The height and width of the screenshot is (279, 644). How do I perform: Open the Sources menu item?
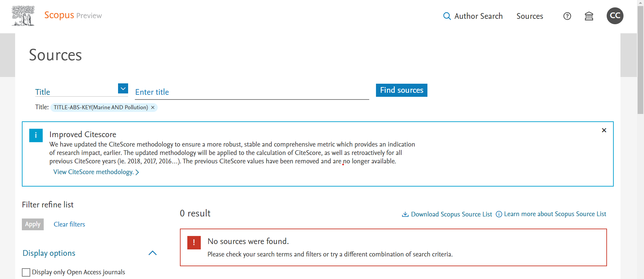click(x=530, y=16)
